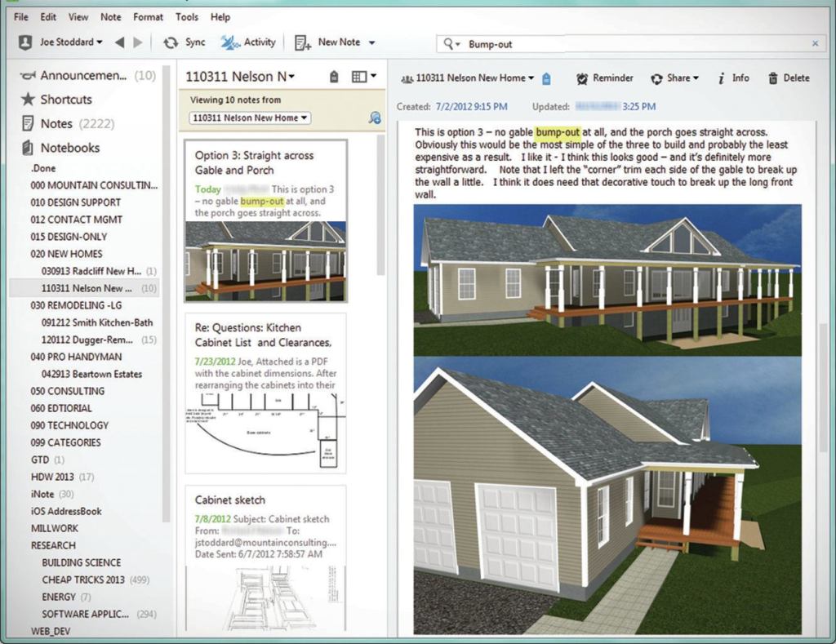Go back with the left arrow

pos(120,42)
